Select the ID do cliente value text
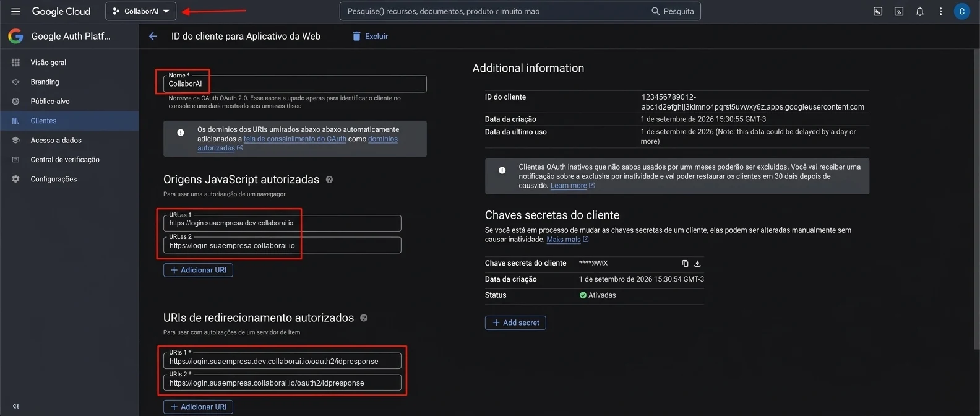The width and height of the screenshot is (980, 416). (x=752, y=102)
